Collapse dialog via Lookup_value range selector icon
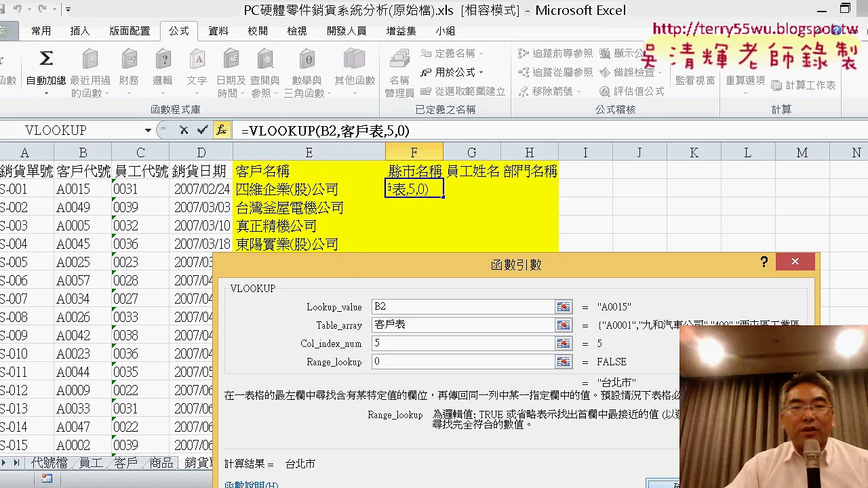Viewport: 868px width, 488px height. [x=564, y=307]
